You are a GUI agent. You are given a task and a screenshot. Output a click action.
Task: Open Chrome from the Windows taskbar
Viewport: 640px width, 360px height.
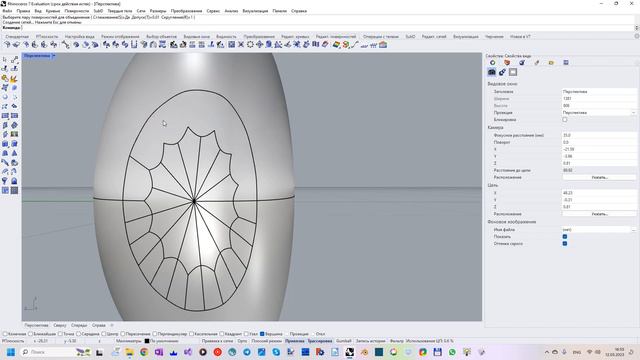(144, 352)
